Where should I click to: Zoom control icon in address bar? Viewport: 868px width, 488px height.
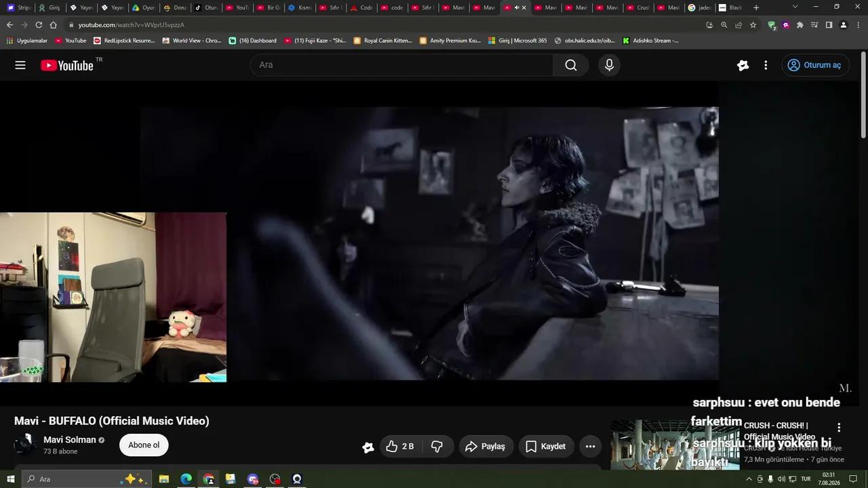click(724, 25)
